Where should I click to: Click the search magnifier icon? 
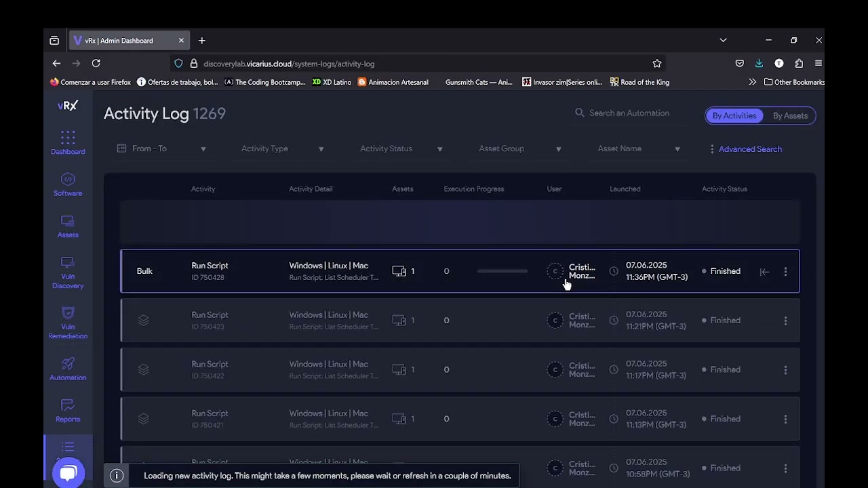pos(580,113)
